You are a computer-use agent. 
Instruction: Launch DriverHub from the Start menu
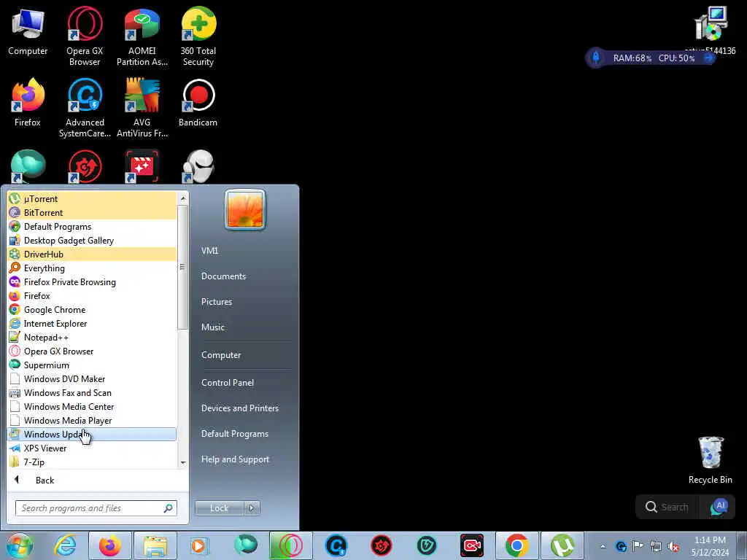[91, 254]
